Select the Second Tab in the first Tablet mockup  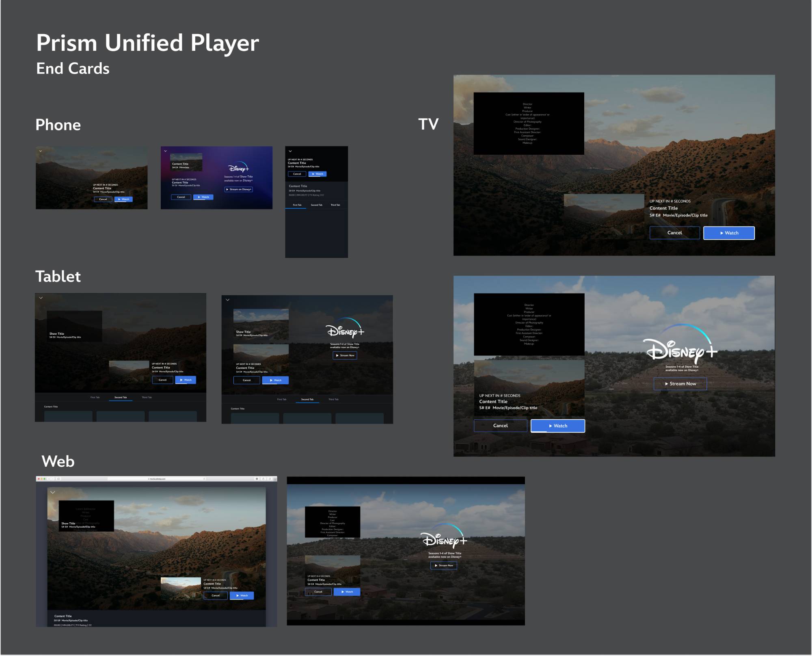coord(121,397)
